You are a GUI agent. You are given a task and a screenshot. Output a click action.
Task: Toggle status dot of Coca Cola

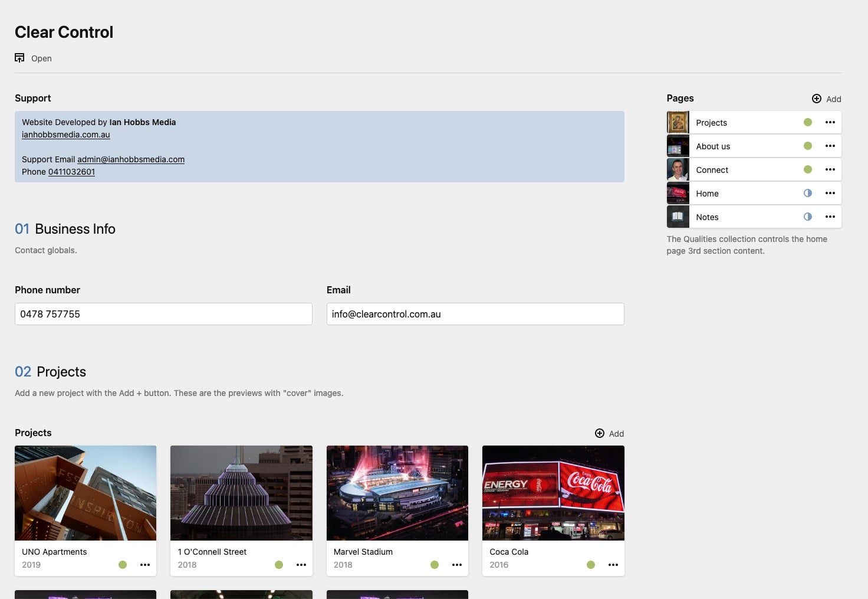[x=591, y=565]
